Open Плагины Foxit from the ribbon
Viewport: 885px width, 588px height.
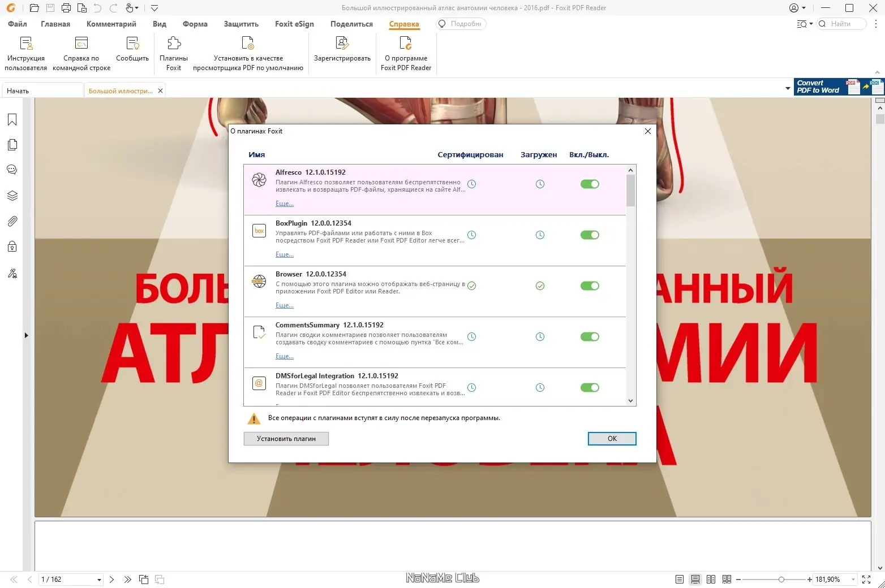pos(174,54)
